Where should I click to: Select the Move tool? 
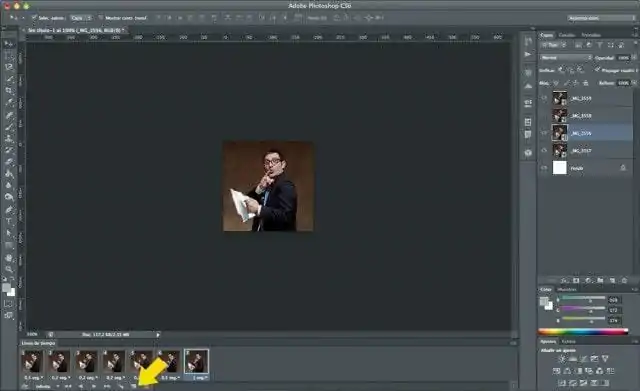[x=9, y=44]
